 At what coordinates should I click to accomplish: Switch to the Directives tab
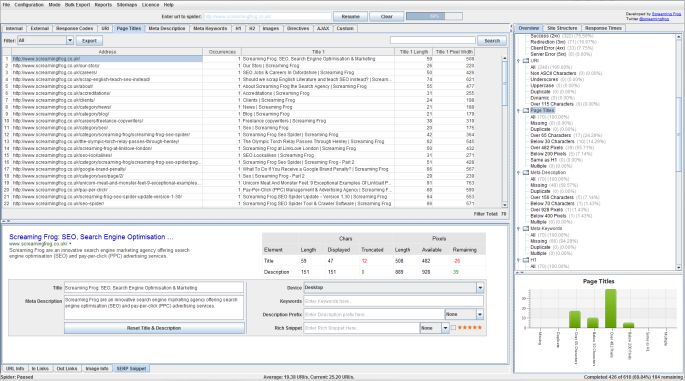pos(298,28)
